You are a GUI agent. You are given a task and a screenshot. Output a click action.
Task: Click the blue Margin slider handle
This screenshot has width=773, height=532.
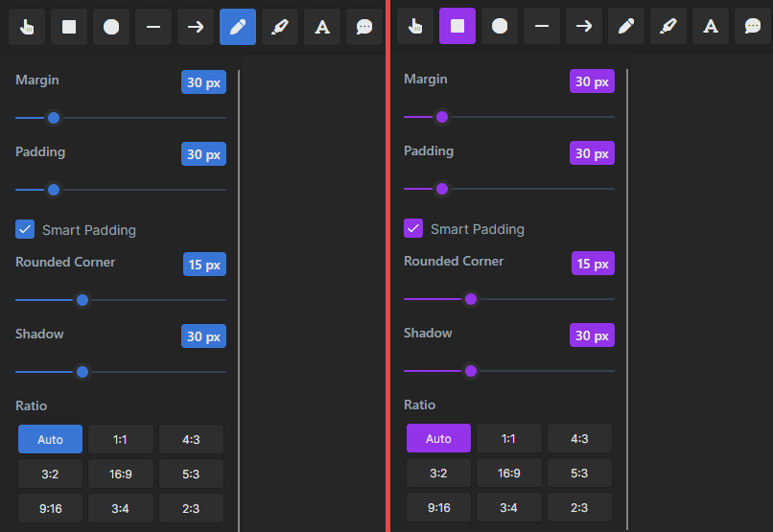[x=54, y=118]
